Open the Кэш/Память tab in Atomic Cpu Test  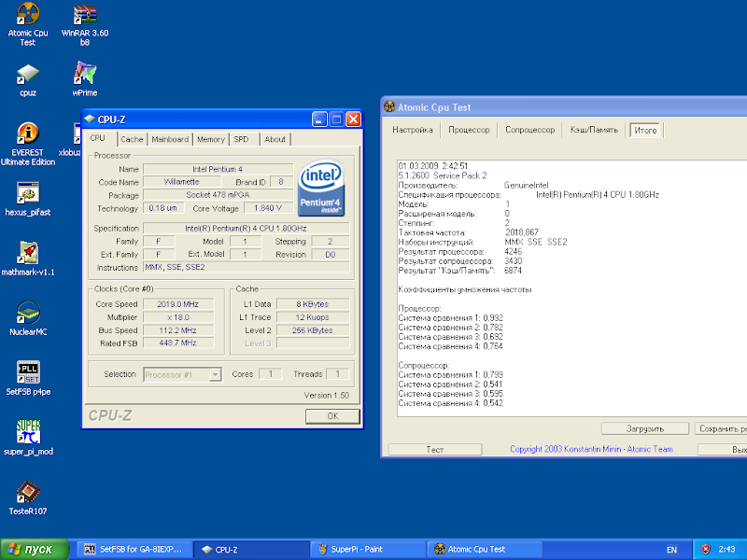click(594, 130)
